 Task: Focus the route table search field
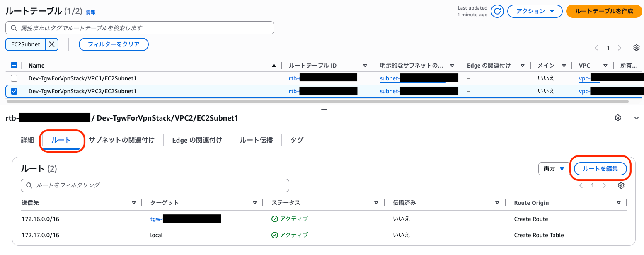pyautogui.click(x=140, y=28)
